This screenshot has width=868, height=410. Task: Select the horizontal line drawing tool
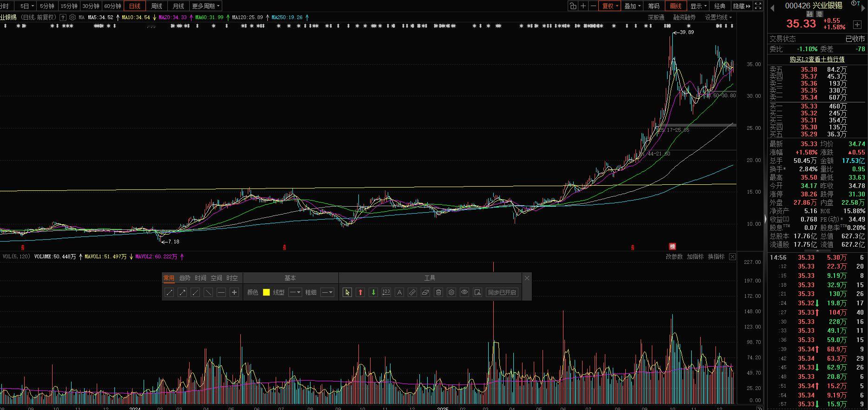(221, 292)
